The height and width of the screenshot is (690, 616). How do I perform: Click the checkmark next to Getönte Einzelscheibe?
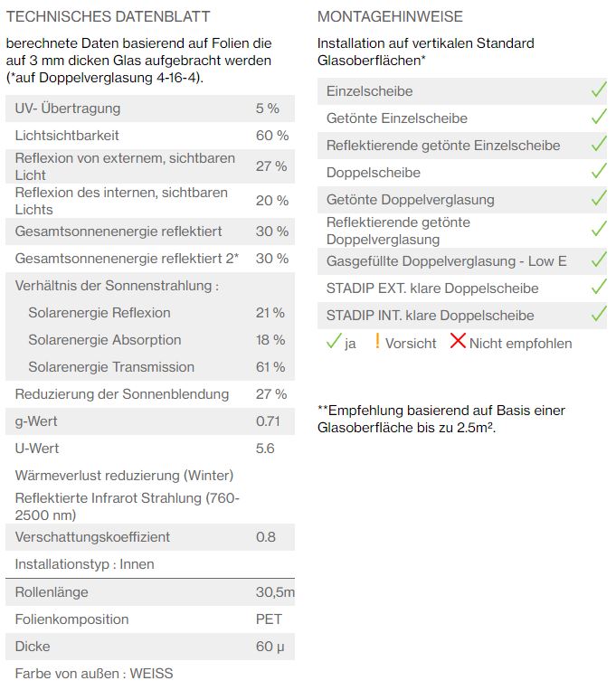click(x=599, y=117)
